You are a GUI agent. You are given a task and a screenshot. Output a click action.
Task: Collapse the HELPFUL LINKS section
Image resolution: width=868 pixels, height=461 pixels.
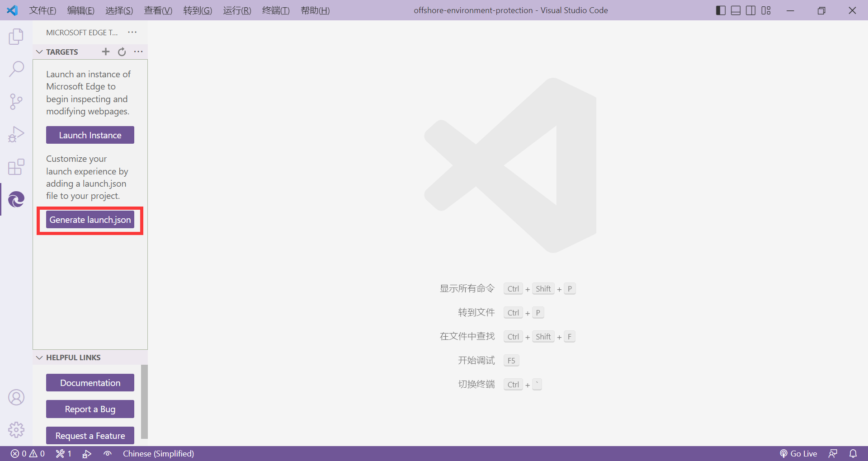tap(39, 358)
